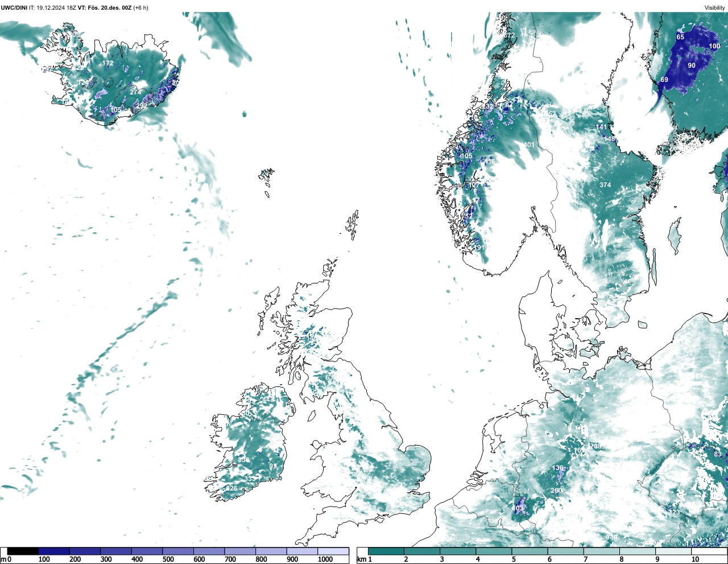Viewport: 728px width, 564px height.
Task: Pick the 900–1000 m pale lavender swatch
Action: (x=302, y=551)
